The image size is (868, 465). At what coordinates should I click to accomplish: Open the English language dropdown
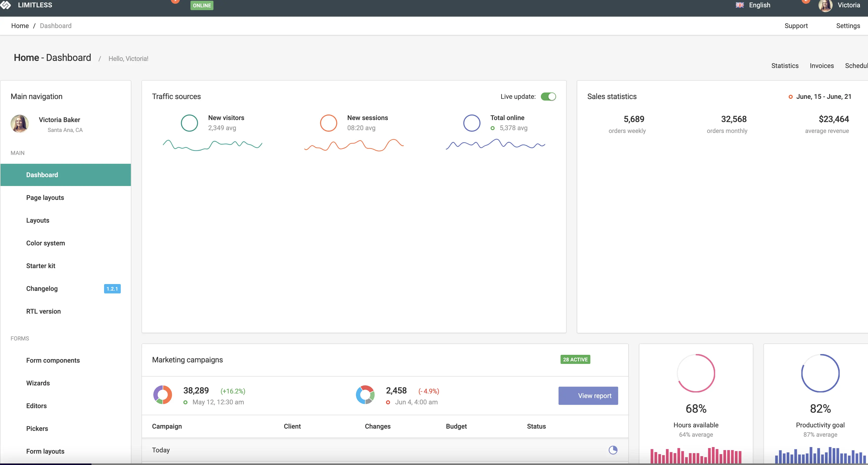pyautogui.click(x=759, y=5)
